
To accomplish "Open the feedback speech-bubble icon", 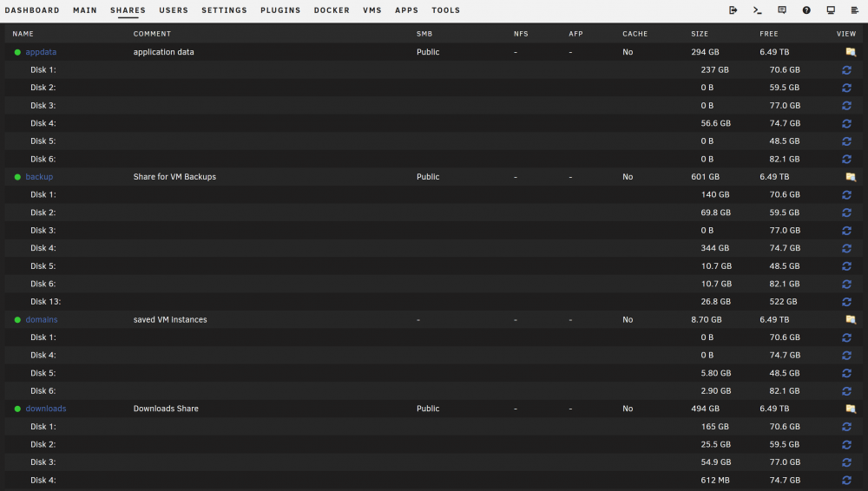I will (782, 10).
